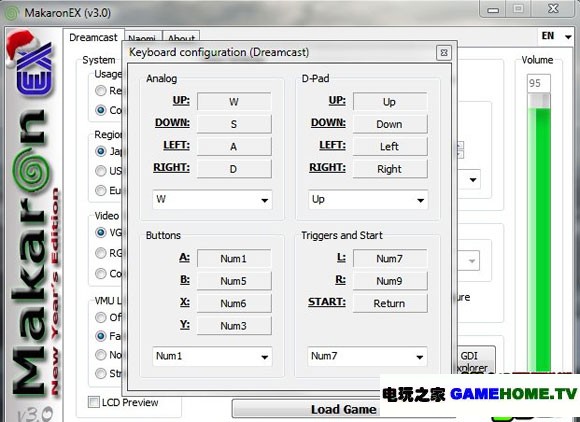Select the RGB video radio button
The width and height of the screenshot is (580, 422).
(x=101, y=253)
